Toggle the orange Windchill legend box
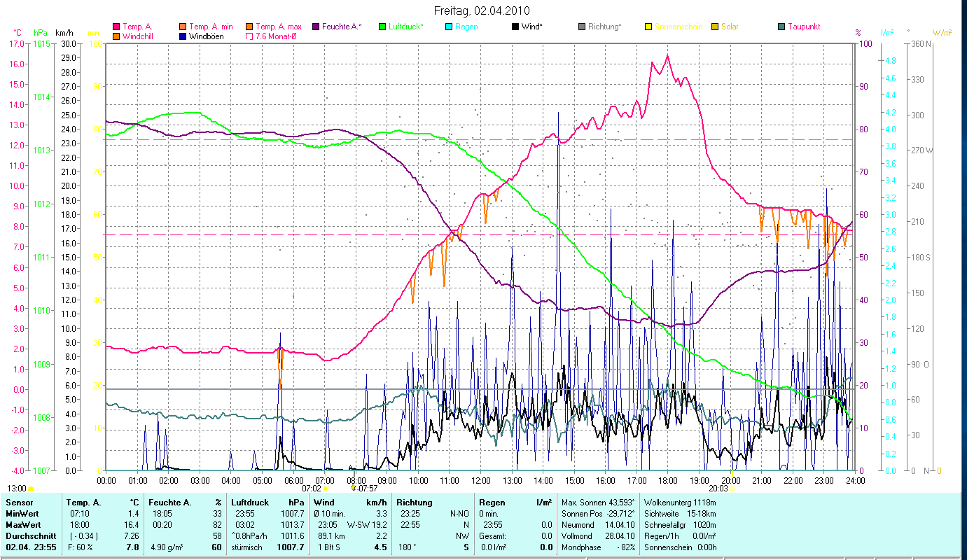The width and height of the screenshot is (967, 560). (x=116, y=36)
